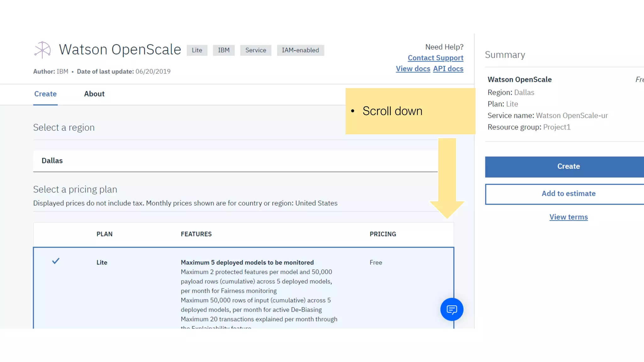This screenshot has height=362, width=644.
Task: Click the IAM-enabled tag badge
Action: (x=300, y=50)
